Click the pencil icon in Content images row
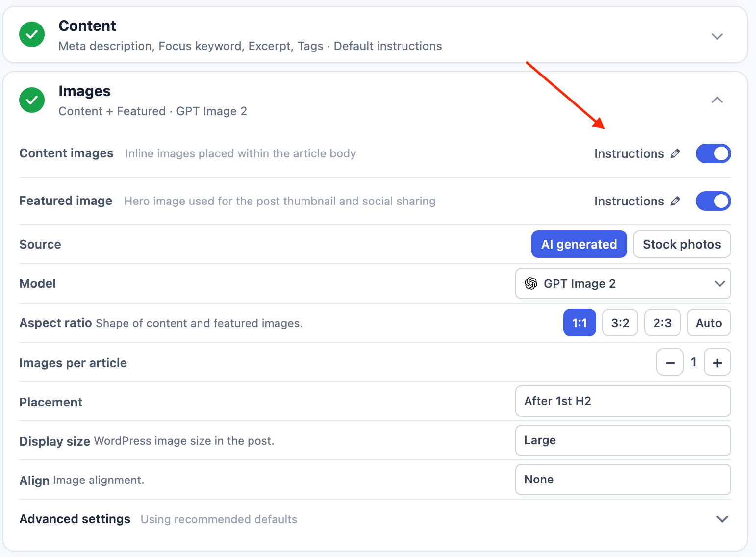The height and width of the screenshot is (557, 756). [675, 153]
